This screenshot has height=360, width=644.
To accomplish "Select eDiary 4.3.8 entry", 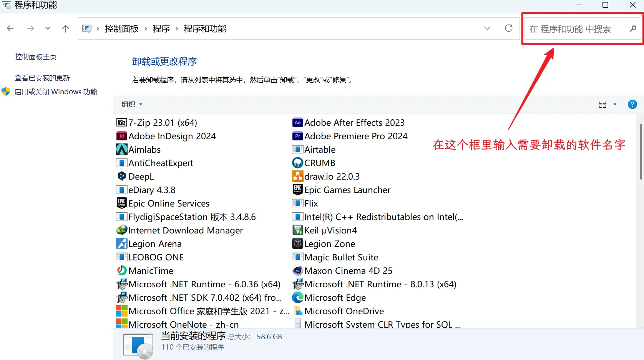I will point(152,190).
